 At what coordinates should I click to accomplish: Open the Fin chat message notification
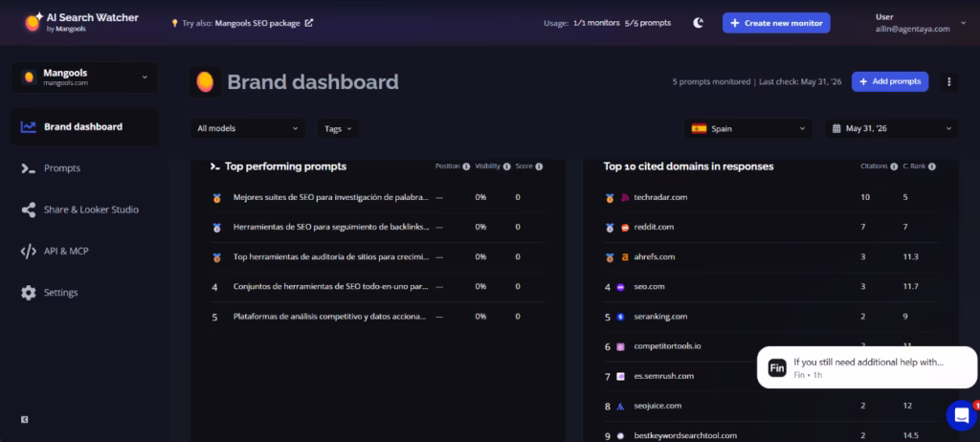[866, 367]
